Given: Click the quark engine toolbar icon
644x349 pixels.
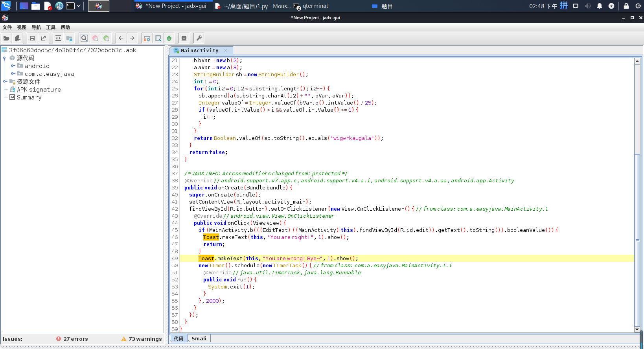Looking at the screenshot, I should pyautogui.click(x=158, y=38).
